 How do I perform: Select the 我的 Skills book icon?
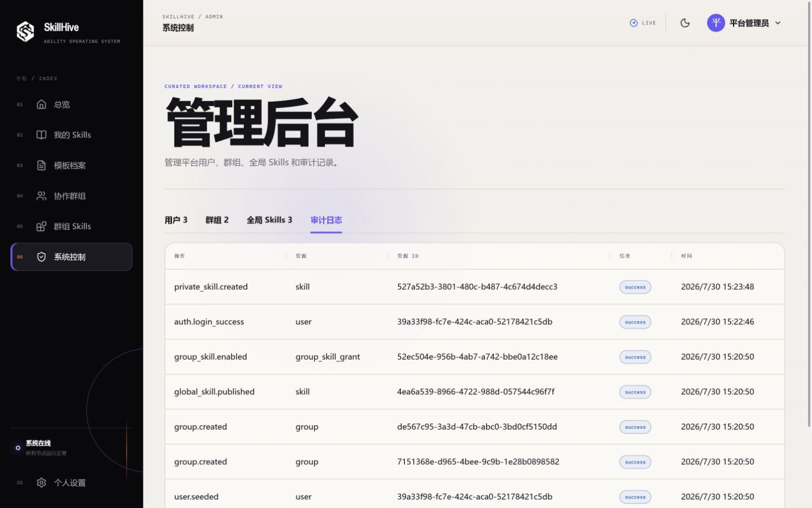click(x=41, y=135)
